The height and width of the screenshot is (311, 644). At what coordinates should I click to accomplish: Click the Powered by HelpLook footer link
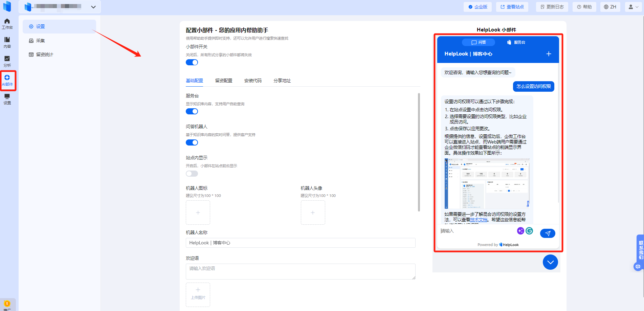click(498, 245)
